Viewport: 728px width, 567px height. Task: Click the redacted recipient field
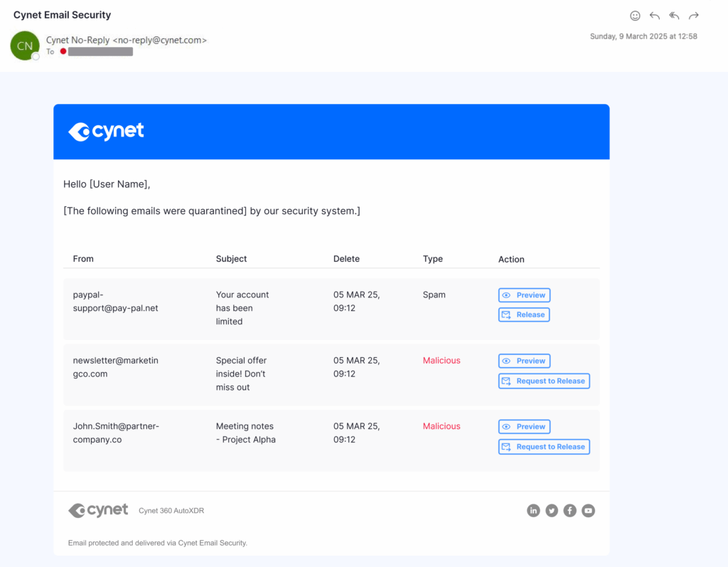pyautogui.click(x=100, y=51)
